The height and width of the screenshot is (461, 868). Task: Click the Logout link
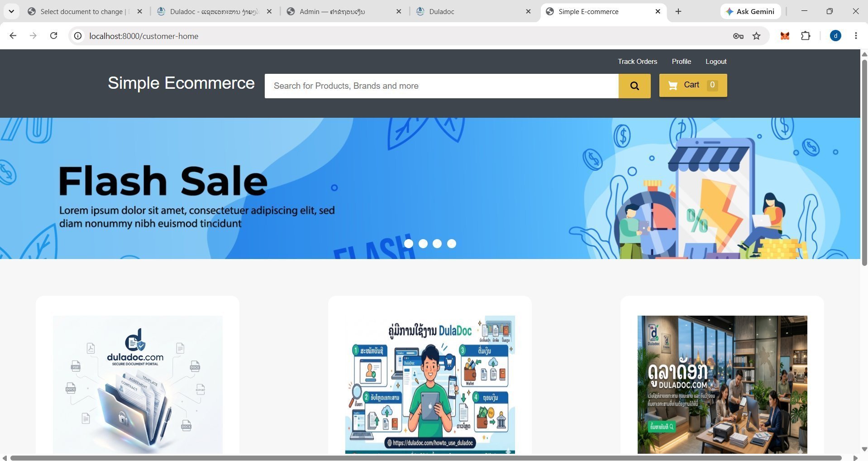click(716, 62)
